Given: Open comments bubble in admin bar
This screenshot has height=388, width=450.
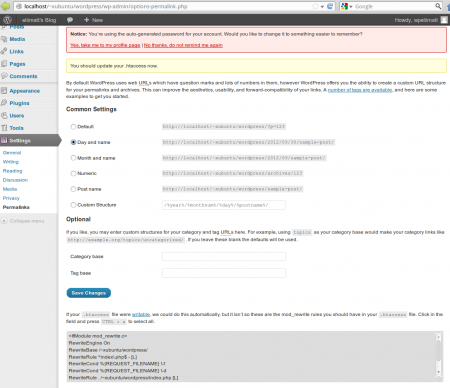Looking at the screenshot, I should coord(70,20).
